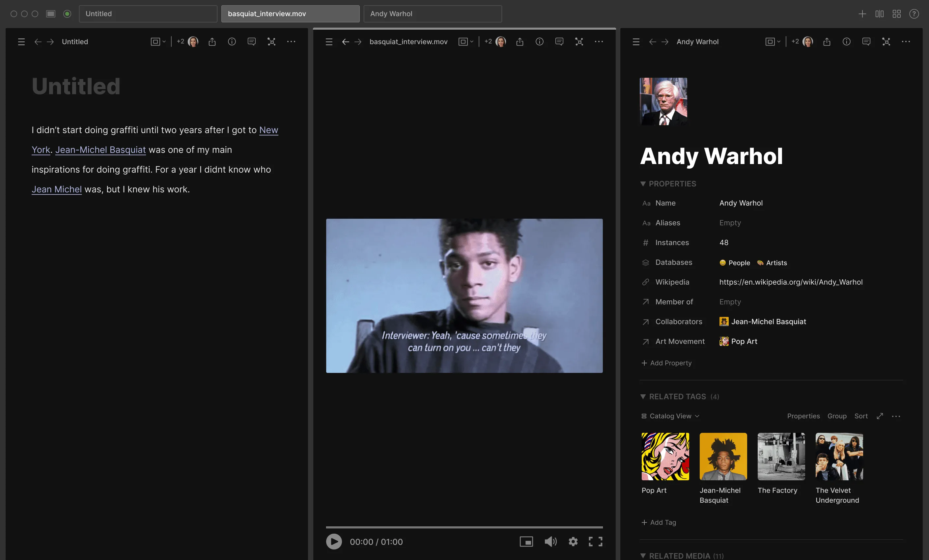Open the Wikipedia URL for Andy Warhol
The width and height of the screenshot is (929, 560).
point(791,282)
